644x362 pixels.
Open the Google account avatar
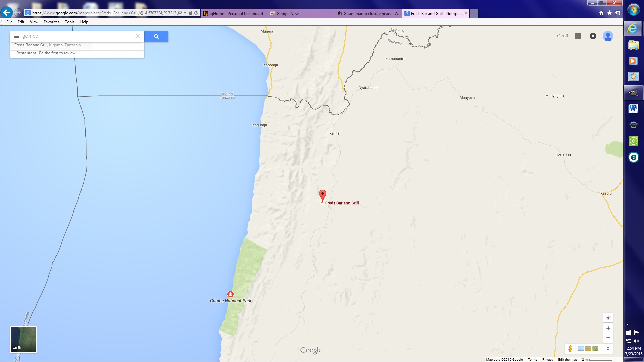[608, 36]
